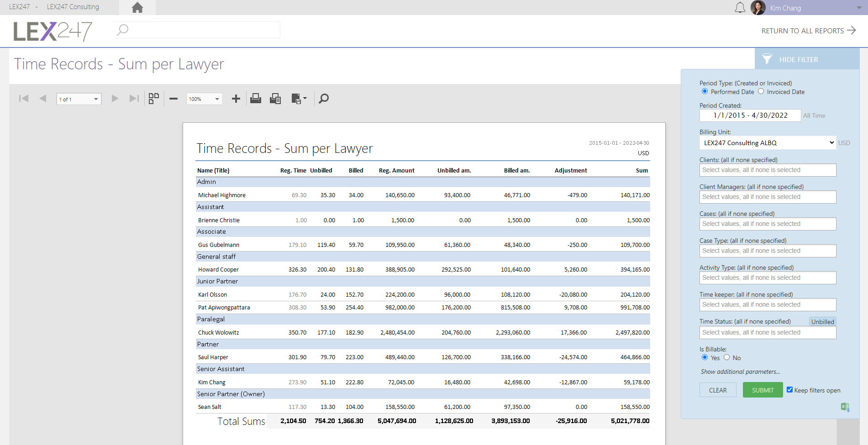Search within the report viewer
The width and height of the screenshot is (868, 445).
point(324,99)
